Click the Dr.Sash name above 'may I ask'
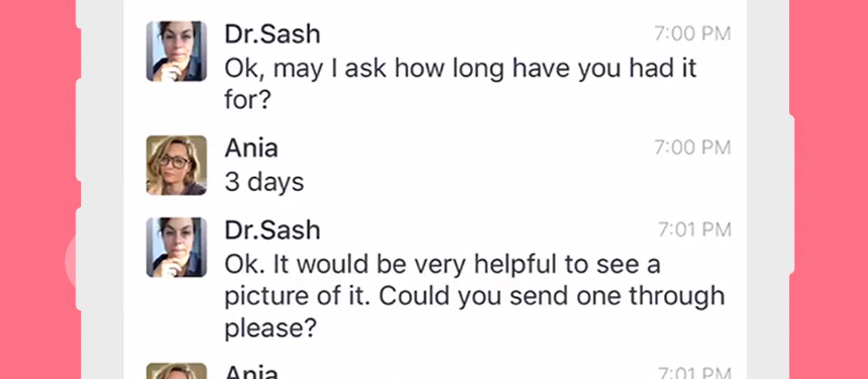The image size is (868, 379). [272, 34]
